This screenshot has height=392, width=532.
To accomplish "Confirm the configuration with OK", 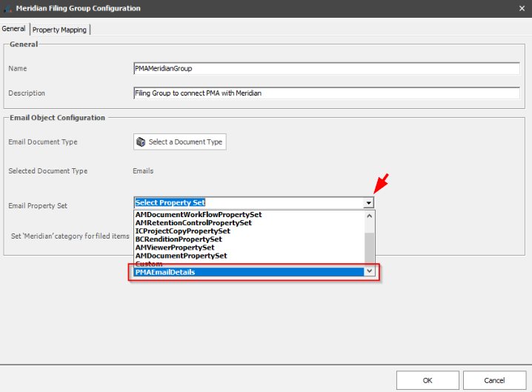I will [x=428, y=380].
